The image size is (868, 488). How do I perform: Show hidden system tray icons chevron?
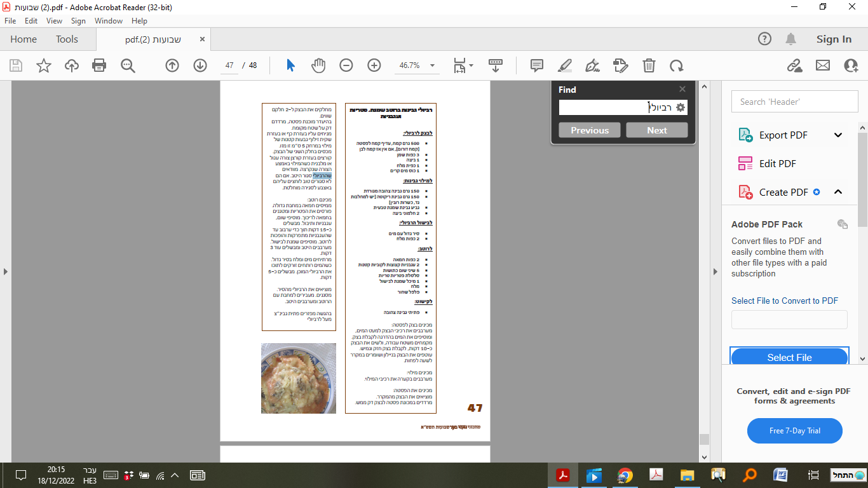(175, 475)
